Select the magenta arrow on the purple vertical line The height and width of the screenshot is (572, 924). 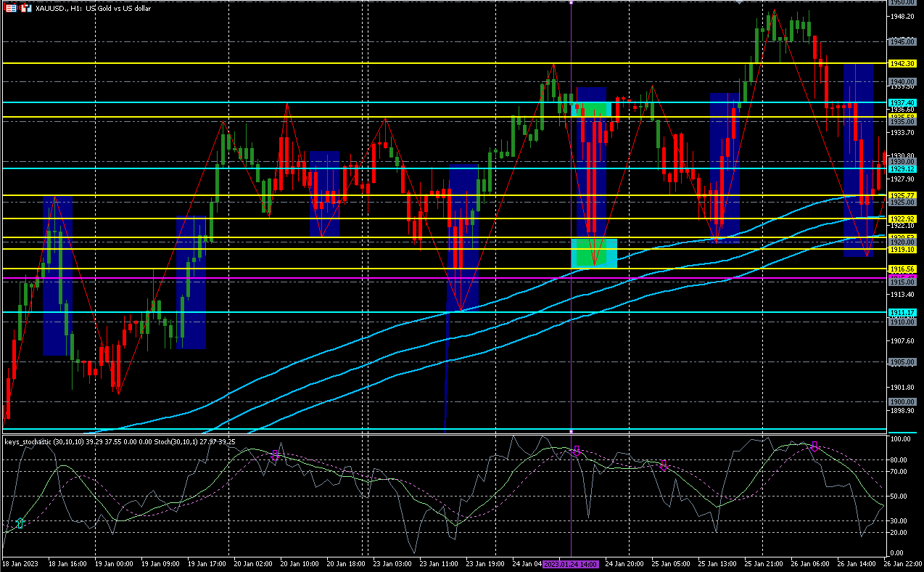(x=577, y=451)
